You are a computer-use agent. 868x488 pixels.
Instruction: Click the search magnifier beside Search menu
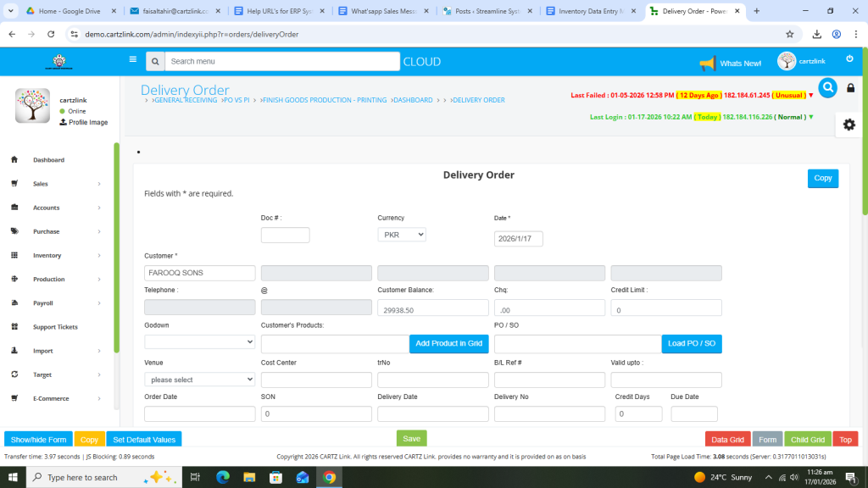coord(154,62)
